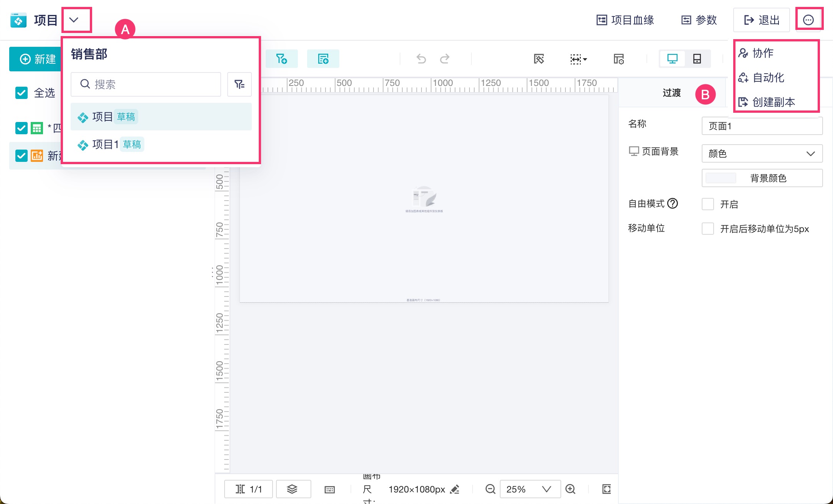Image resolution: width=833 pixels, height=504 pixels.
Task: Click the zoom out magnifier
Action: [490, 489]
